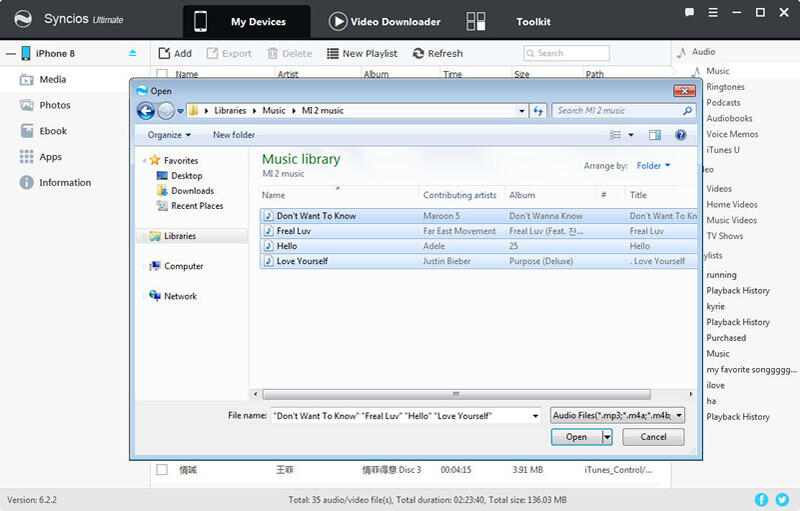Select Ringtones in right panel
Image resolution: width=800 pixels, height=511 pixels.
tap(725, 87)
